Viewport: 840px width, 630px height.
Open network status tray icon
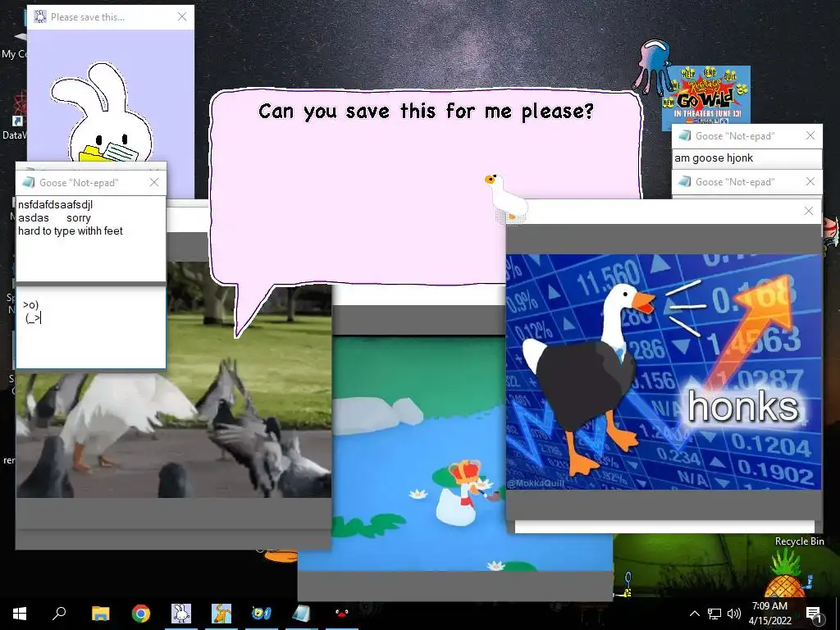click(x=714, y=614)
